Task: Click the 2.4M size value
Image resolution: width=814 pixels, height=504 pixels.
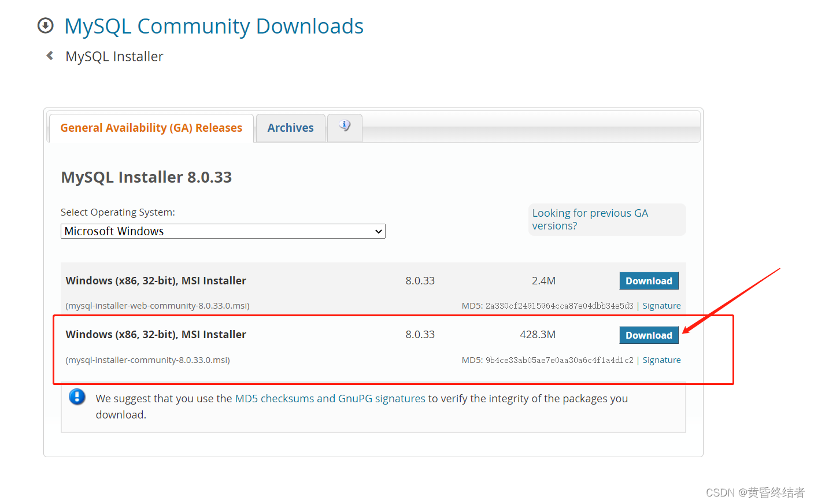Action: (x=543, y=281)
